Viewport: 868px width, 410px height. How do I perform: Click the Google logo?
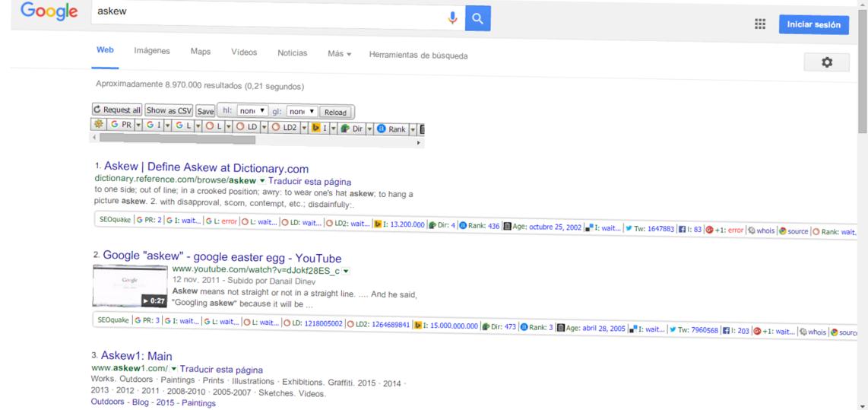(x=49, y=11)
